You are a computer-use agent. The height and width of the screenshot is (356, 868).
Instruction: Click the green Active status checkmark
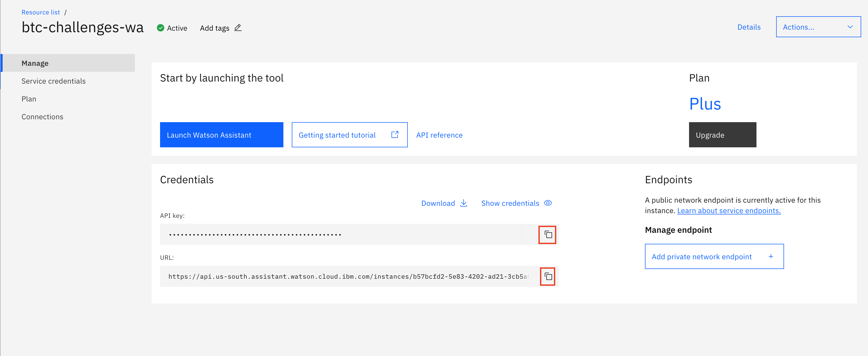point(161,28)
